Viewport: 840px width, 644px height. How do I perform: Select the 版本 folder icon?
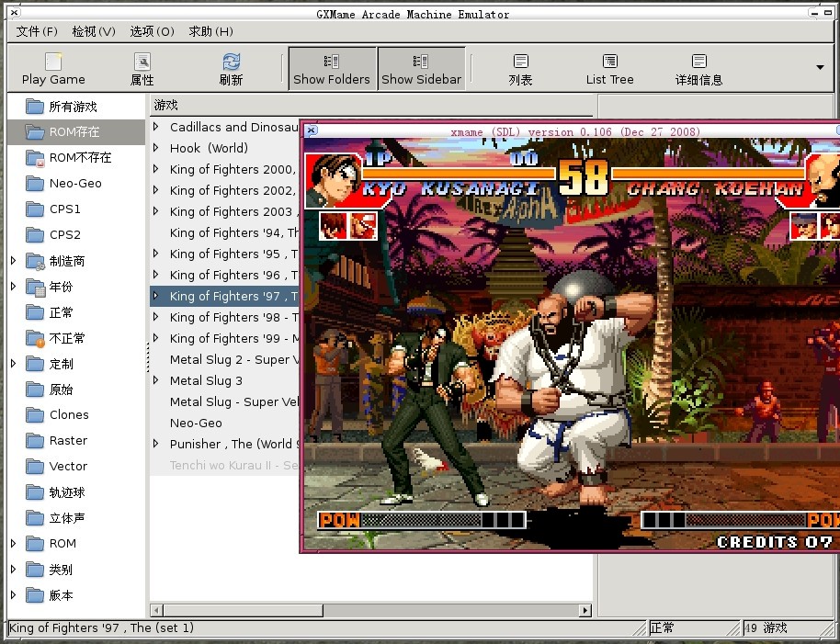pos(35,594)
